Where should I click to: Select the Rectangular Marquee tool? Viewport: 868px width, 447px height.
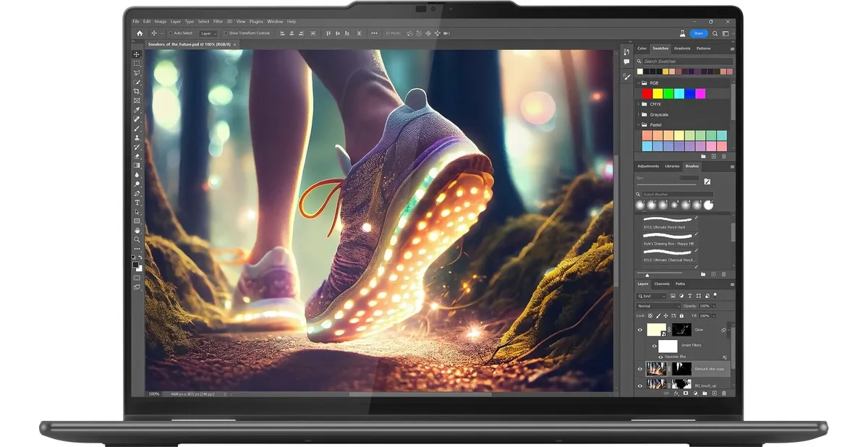point(137,64)
